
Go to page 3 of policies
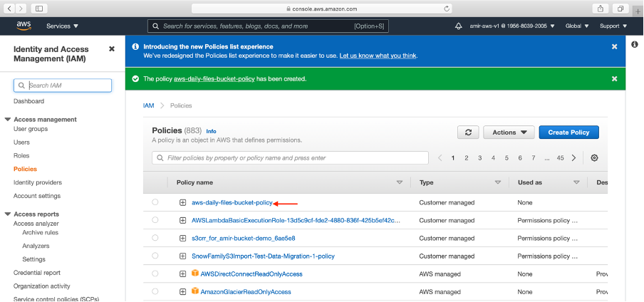[479, 158]
